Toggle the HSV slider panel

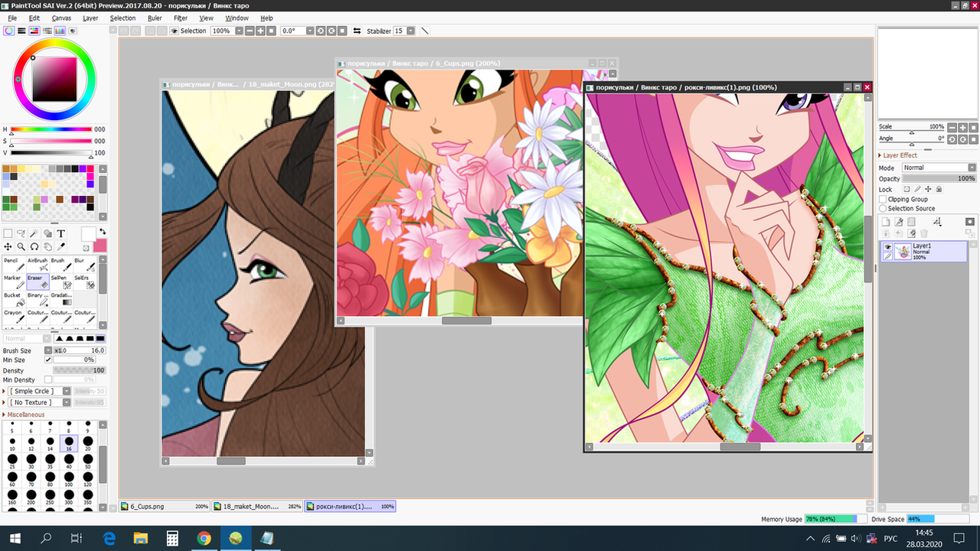pyautogui.click(x=34, y=31)
